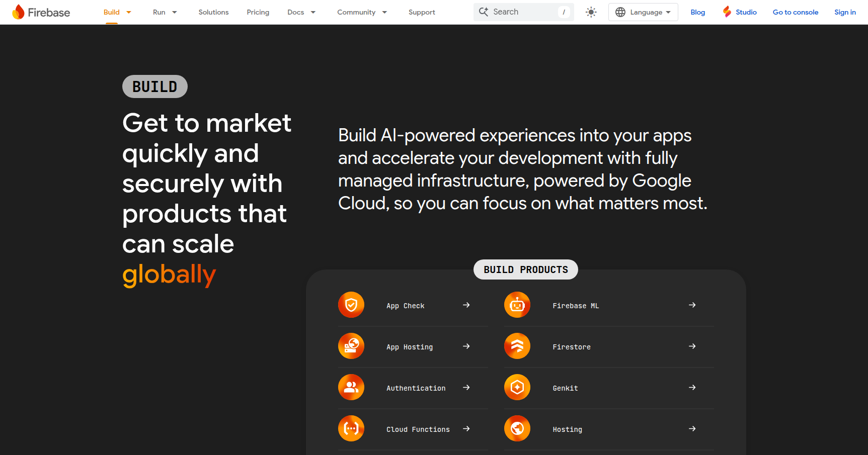Toggle the light/dark theme sun icon
The width and height of the screenshot is (868, 455).
pyautogui.click(x=591, y=12)
